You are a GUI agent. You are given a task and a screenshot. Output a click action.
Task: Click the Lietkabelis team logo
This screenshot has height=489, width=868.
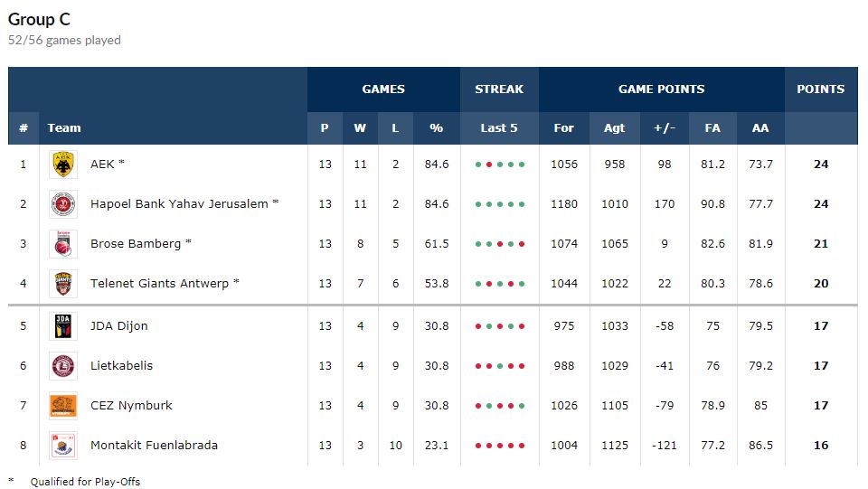pos(63,366)
